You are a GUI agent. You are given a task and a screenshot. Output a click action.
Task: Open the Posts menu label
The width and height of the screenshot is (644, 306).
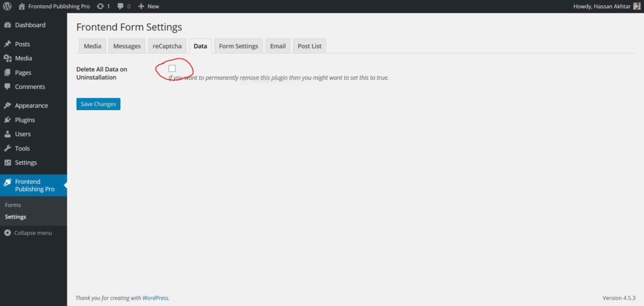point(23,44)
